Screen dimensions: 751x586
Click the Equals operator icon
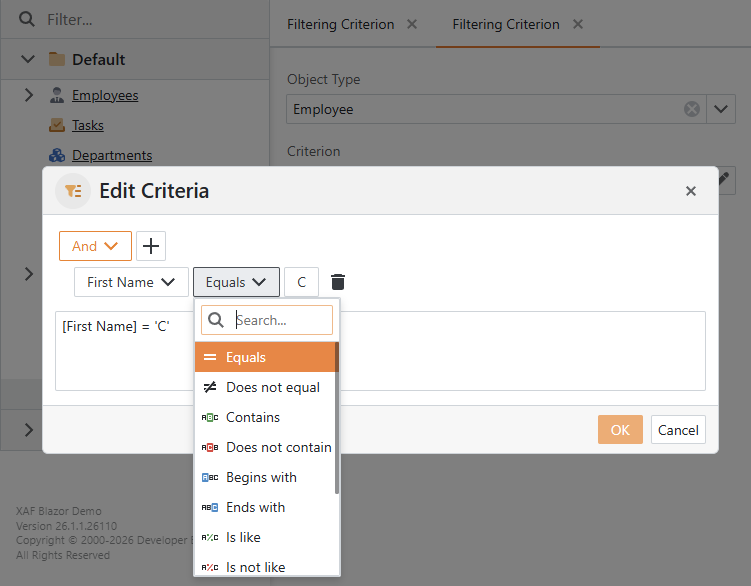coord(210,357)
